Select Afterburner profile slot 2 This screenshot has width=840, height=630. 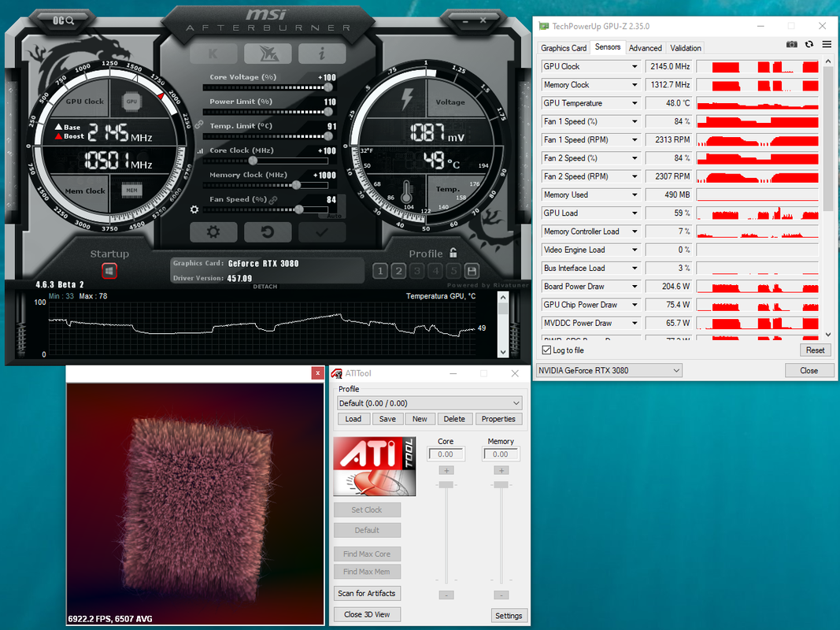(398, 271)
